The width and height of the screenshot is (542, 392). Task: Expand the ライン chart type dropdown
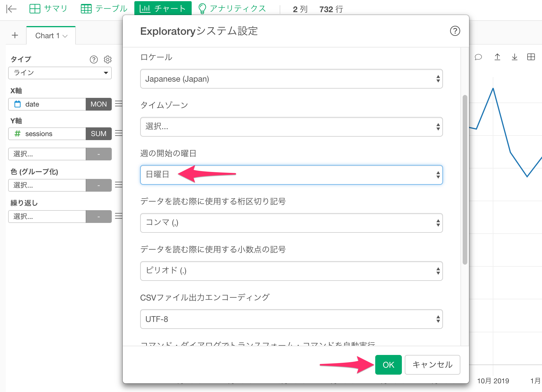click(x=60, y=73)
